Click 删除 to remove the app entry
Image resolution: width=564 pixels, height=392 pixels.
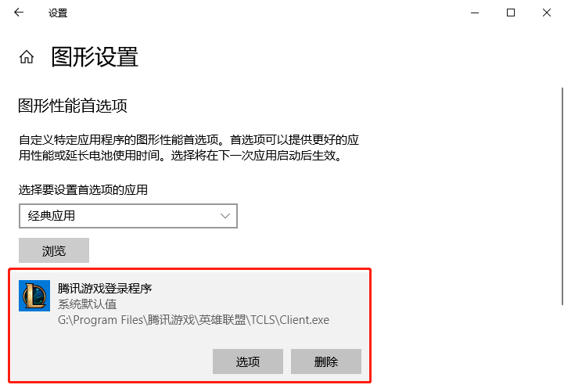(x=326, y=361)
